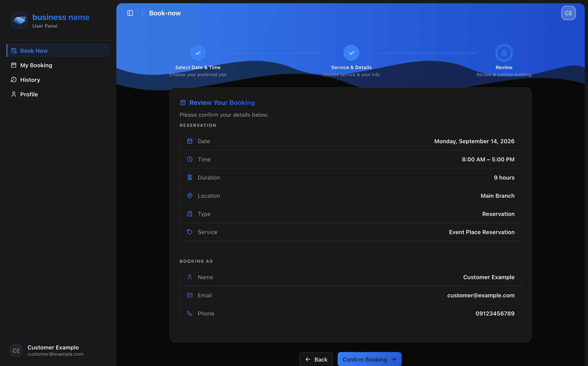Click the hourglass icon in the Duration row
Image resolution: width=588 pixels, height=366 pixels.
pos(190,177)
